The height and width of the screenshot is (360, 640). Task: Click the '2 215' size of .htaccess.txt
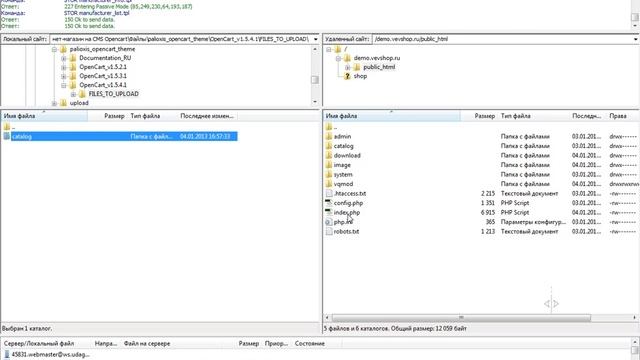coord(488,193)
